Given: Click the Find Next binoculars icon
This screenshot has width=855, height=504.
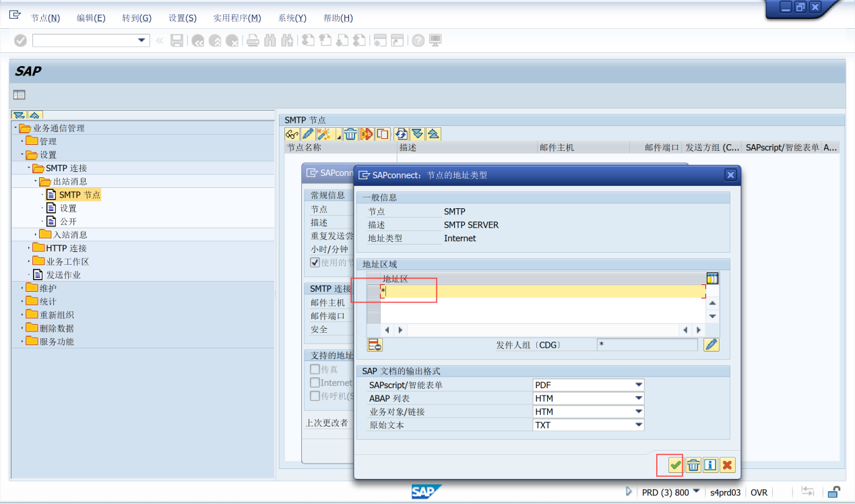Looking at the screenshot, I should tap(287, 40).
